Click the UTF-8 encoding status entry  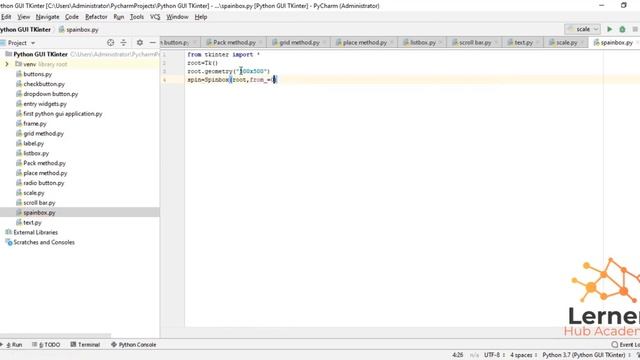pyautogui.click(x=494, y=355)
